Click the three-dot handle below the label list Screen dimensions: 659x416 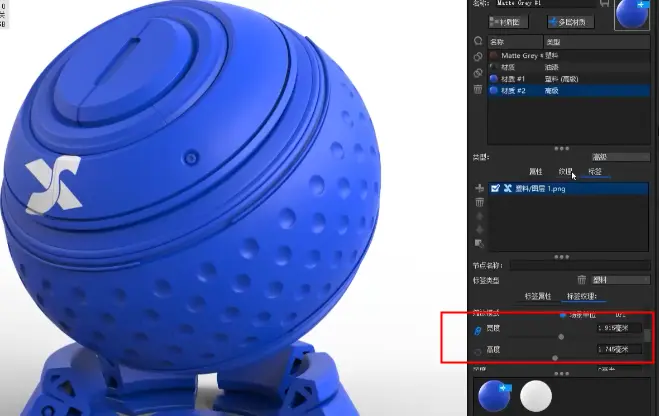coord(561,257)
